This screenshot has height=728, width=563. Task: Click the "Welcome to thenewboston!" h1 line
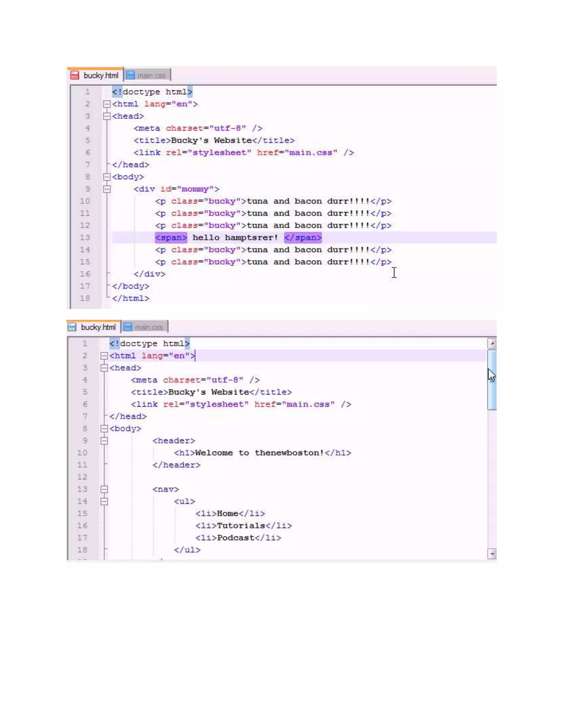click(263, 453)
